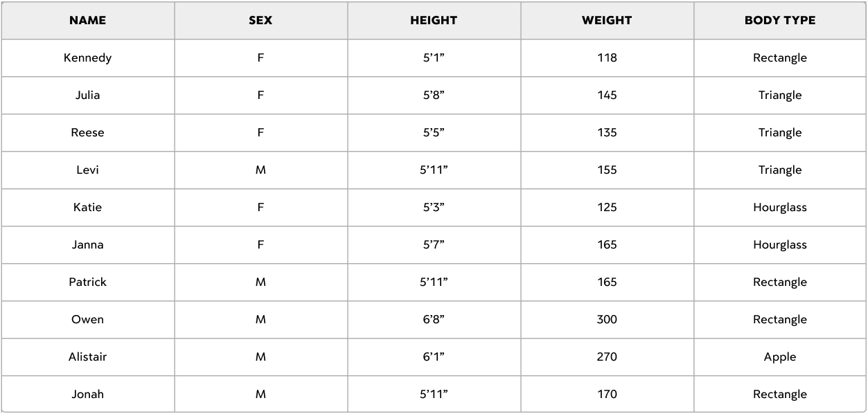This screenshot has height=414, width=868.
Task: Select Katie's Hourglass body type cell
Action: (x=780, y=208)
